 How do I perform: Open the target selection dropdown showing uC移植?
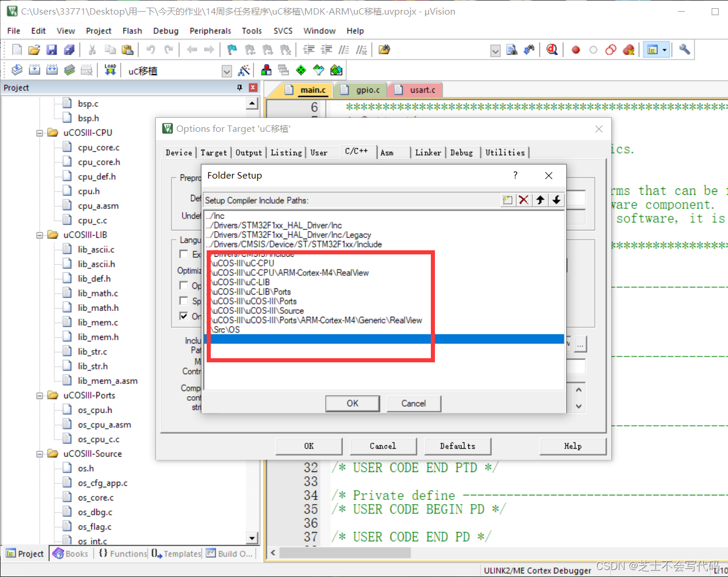tap(227, 71)
